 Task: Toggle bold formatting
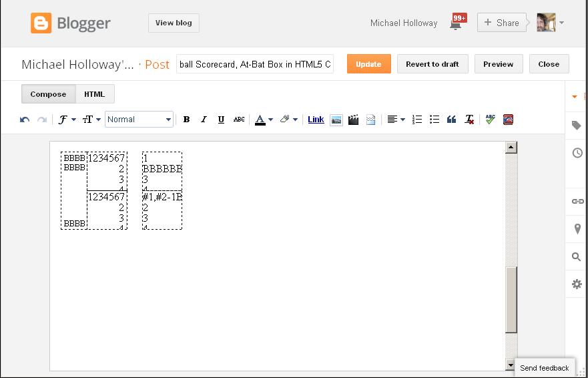coord(186,120)
